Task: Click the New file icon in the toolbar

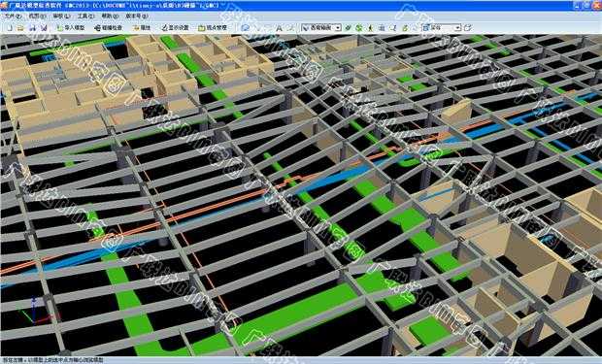Action: [x=9, y=27]
